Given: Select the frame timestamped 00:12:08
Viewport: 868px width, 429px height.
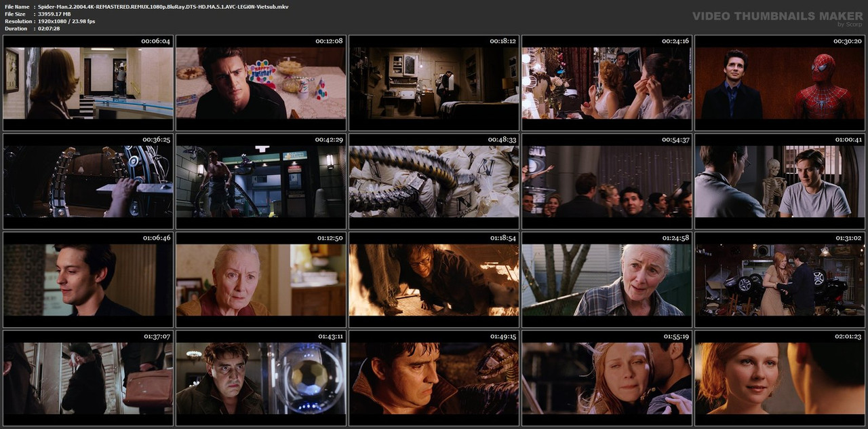Looking at the screenshot, I should point(261,83).
